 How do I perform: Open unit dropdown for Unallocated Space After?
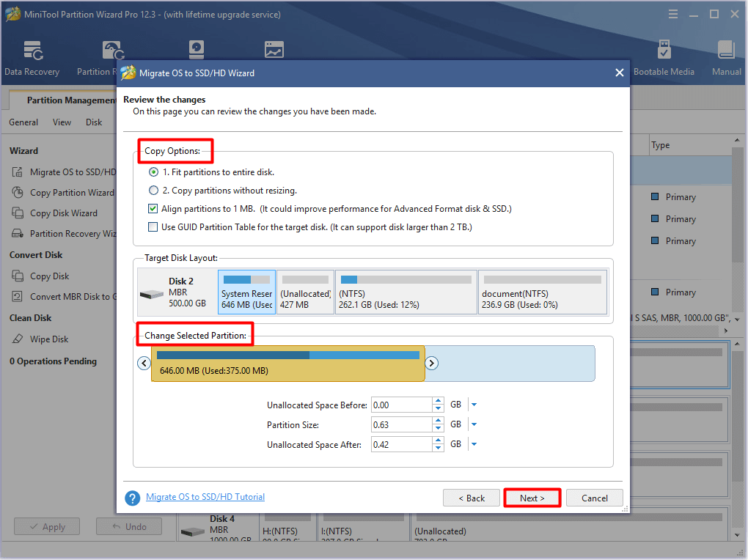474,444
